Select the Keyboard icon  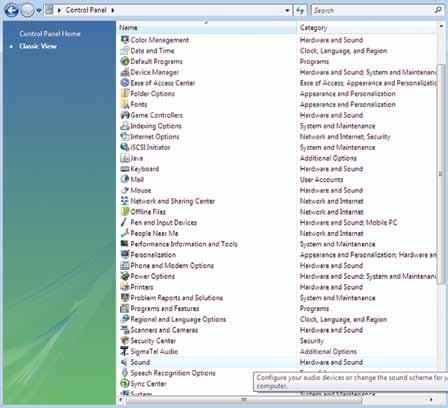pos(125,169)
